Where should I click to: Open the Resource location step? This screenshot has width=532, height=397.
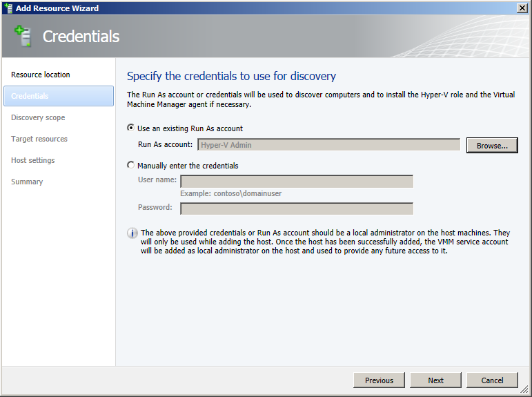click(x=41, y=75)
